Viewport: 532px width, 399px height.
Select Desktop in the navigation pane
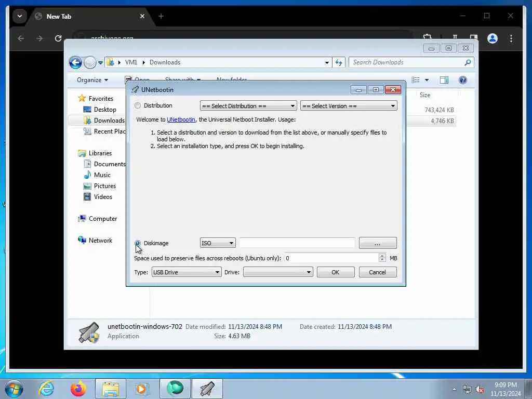(x=105, y=110)
